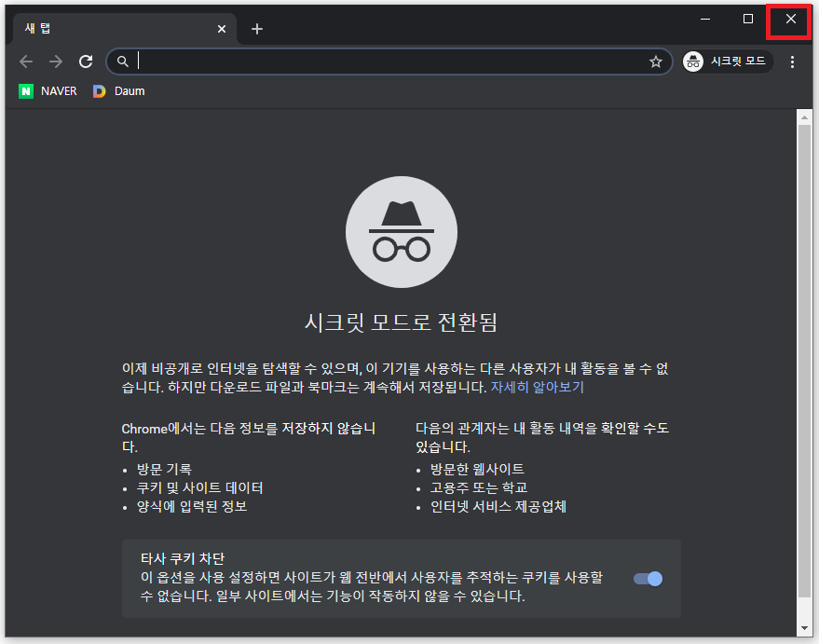This screenshot has width=819, height=644.
Task: Open the NAVER bookmark
Action: [x=48, y=91]
